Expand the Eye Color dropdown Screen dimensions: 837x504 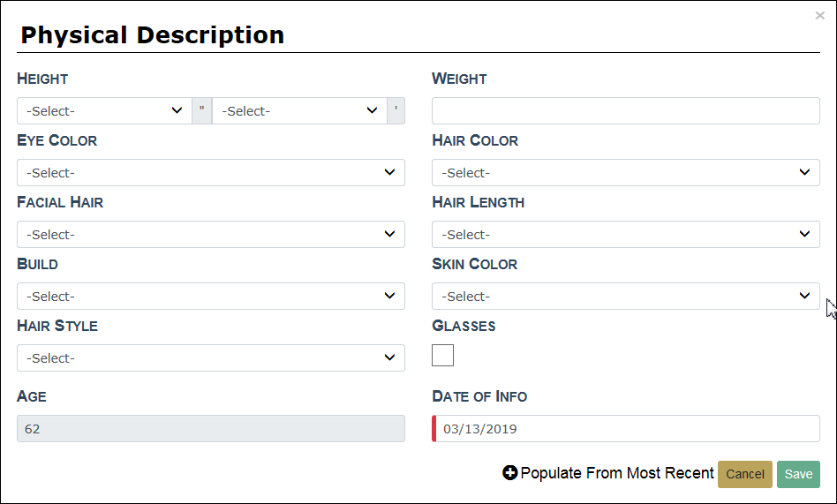point(210,172)
